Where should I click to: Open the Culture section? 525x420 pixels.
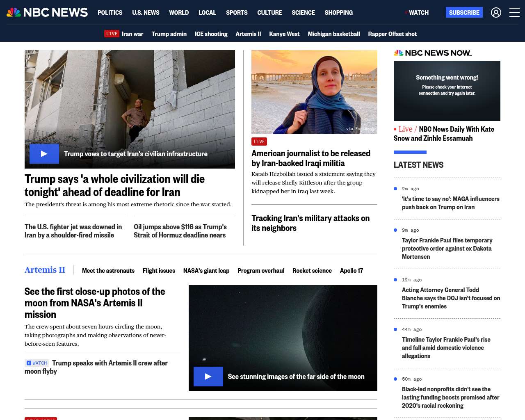(269, 13)
